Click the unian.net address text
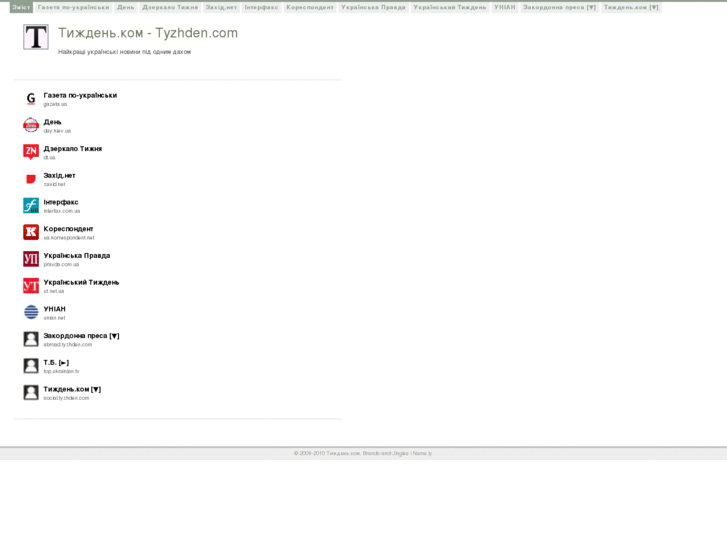The width and height of the screenshot is (727, 545). coord(54,318)
